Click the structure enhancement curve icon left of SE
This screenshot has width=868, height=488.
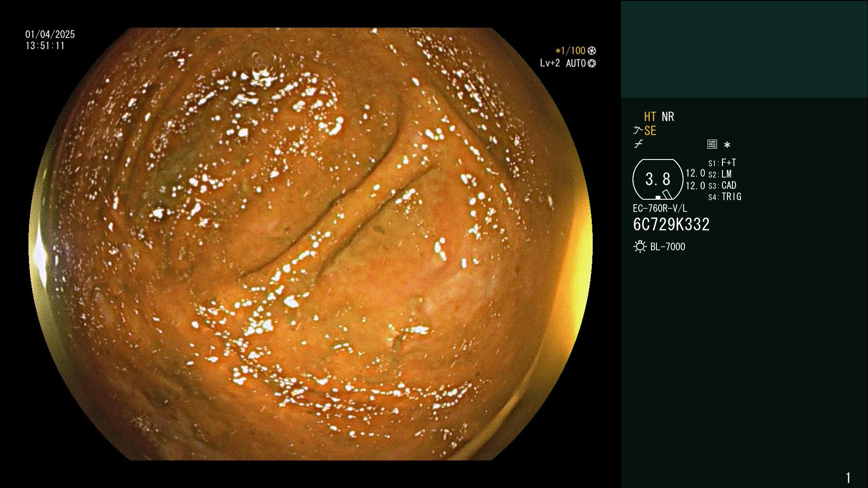638,131
